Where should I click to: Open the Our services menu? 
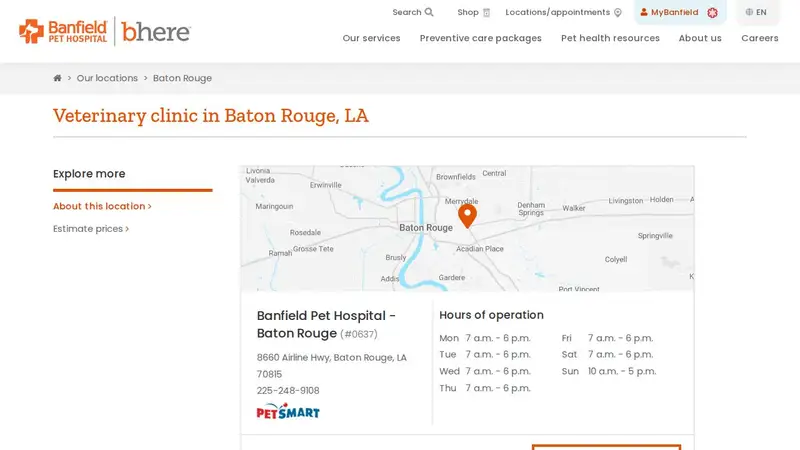click(371, 38)
